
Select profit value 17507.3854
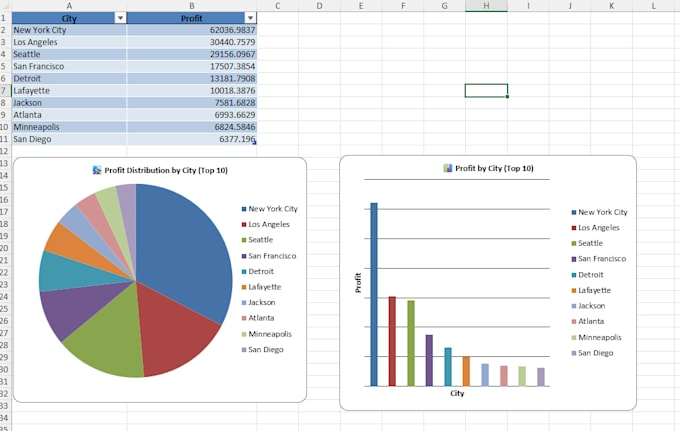[192, 66]
